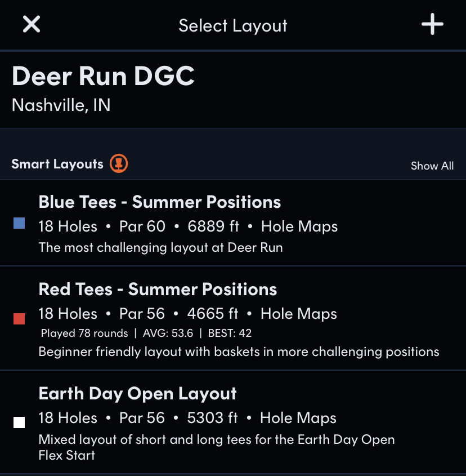The height and width of the screenshot is (476, 466).
Task: Click Show All layouts link
Action: [x=432, y=166]
